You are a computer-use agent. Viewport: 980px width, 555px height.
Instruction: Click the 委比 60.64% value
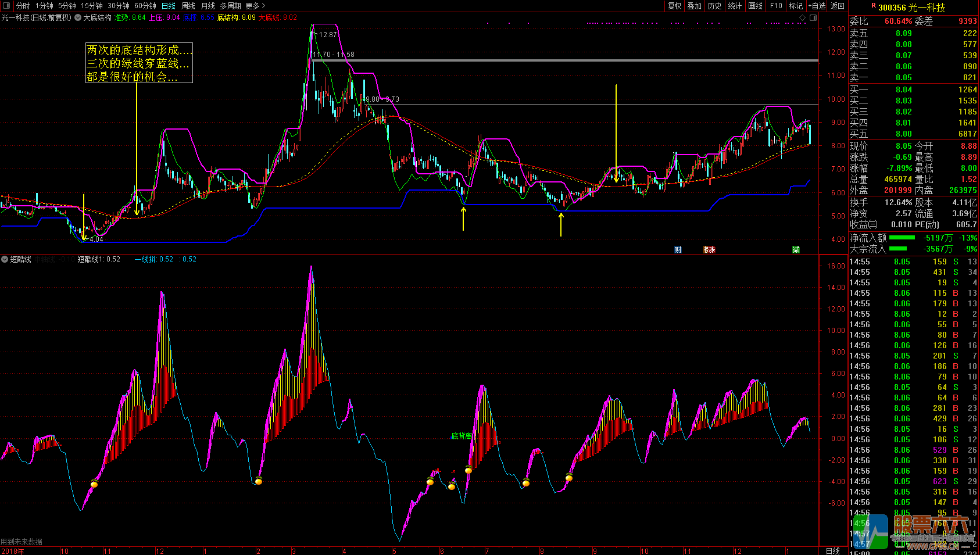pos(899,22)
